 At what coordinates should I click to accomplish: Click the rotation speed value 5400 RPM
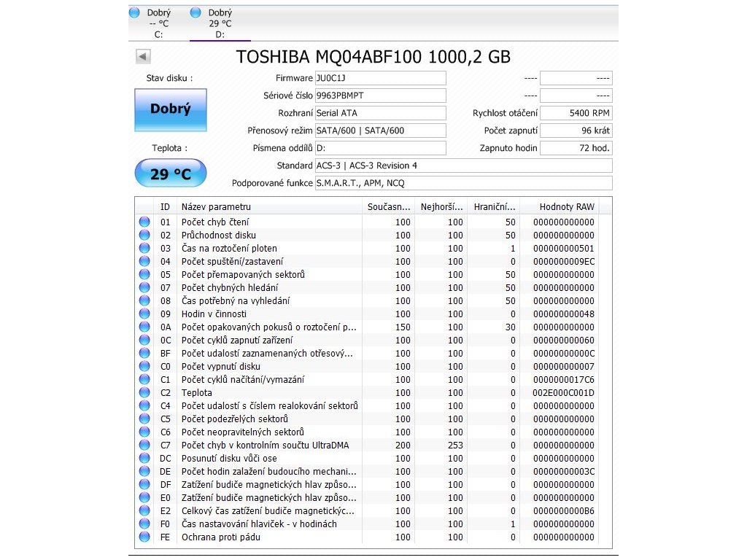(576, 113)
